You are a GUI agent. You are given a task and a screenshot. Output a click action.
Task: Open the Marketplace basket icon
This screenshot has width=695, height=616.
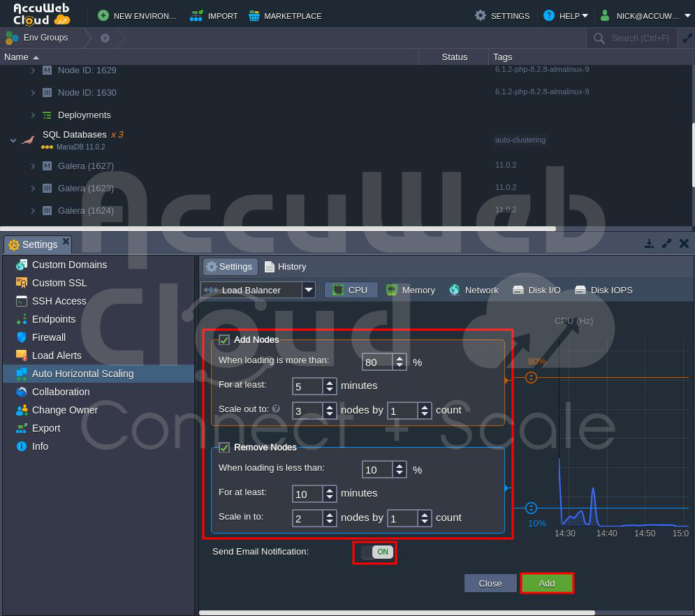(254, 15)
